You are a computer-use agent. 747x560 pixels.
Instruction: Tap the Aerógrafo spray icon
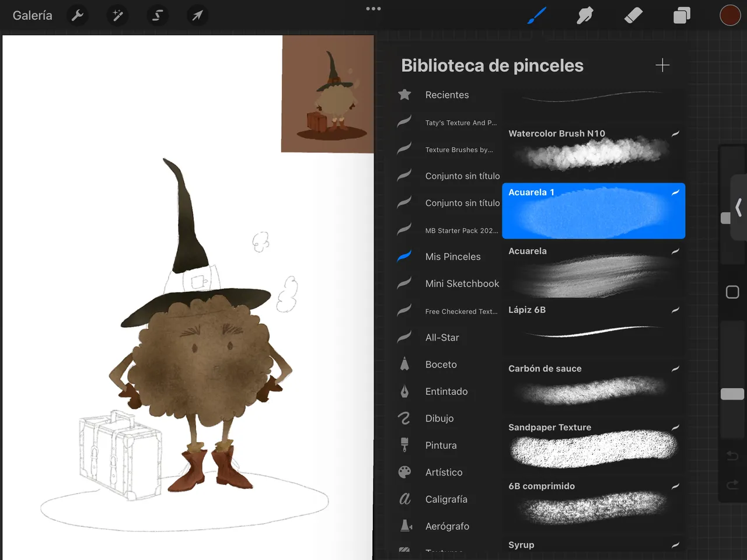406,526
